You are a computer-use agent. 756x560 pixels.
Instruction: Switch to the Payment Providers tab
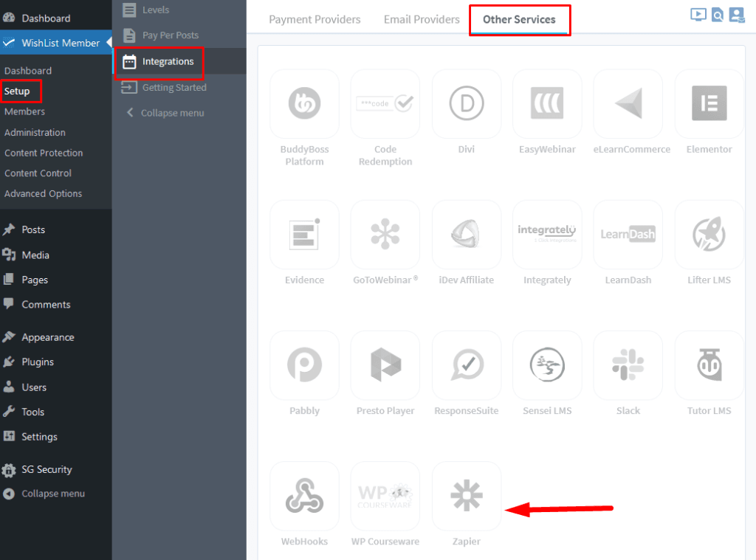click(x=315, y=19)
